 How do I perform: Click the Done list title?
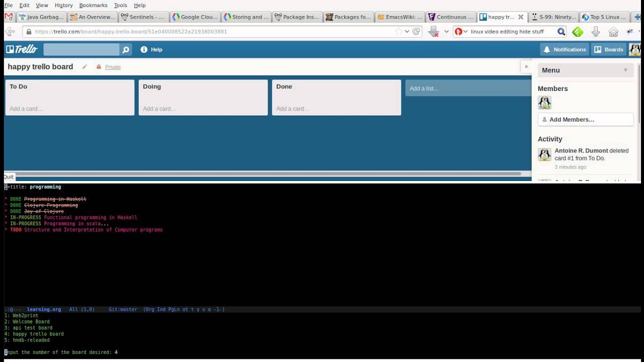[x=284, y=86]
